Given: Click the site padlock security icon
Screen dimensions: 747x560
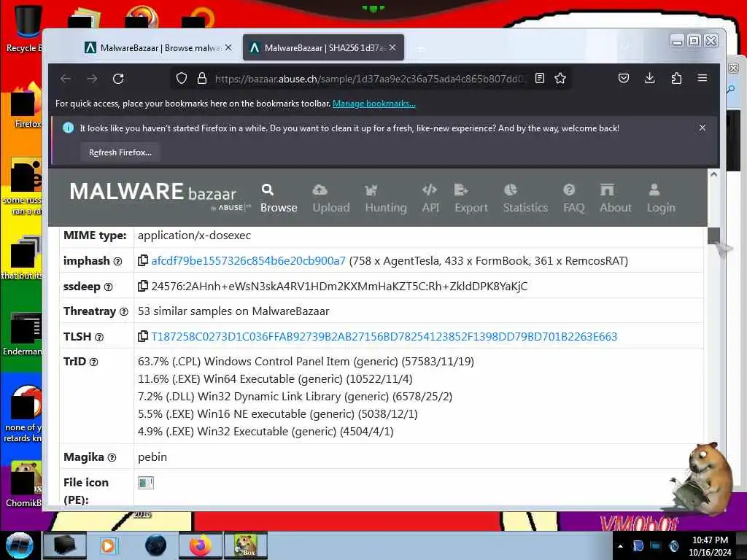Looking at the screenshot, I should click(x=202, y=78).
